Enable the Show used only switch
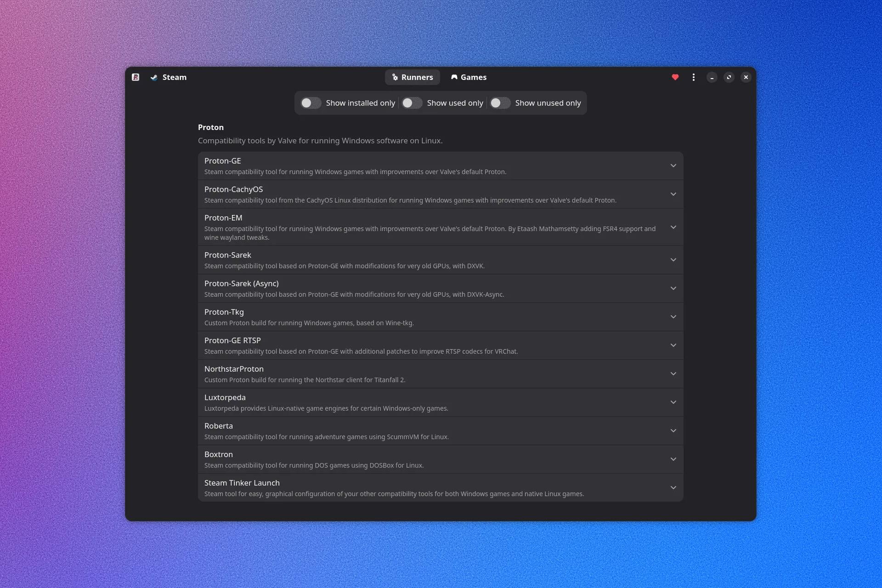882x588 pixels. [x=412, y=103]
